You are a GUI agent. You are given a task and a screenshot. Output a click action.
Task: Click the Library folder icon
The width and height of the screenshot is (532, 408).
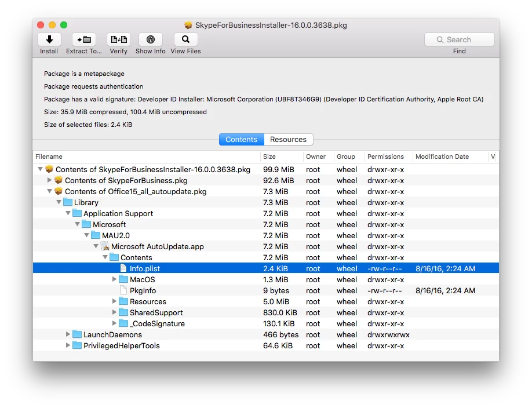pyautogui.click(x=68, y=202)
